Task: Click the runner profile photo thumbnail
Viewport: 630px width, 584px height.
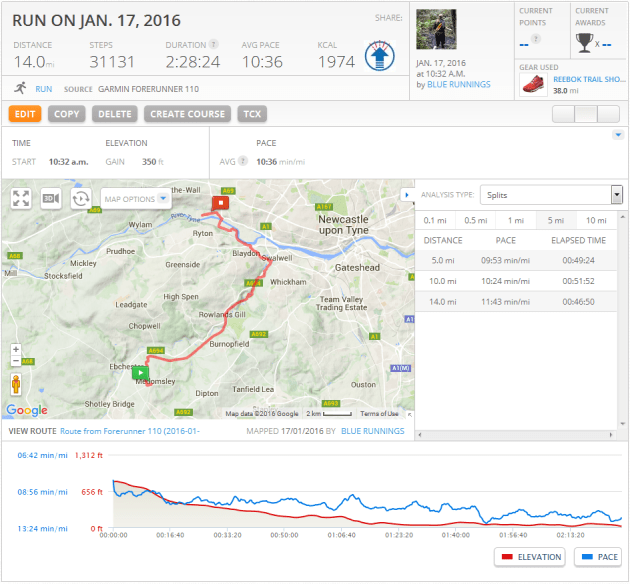Action: click(x=436, y=30)
